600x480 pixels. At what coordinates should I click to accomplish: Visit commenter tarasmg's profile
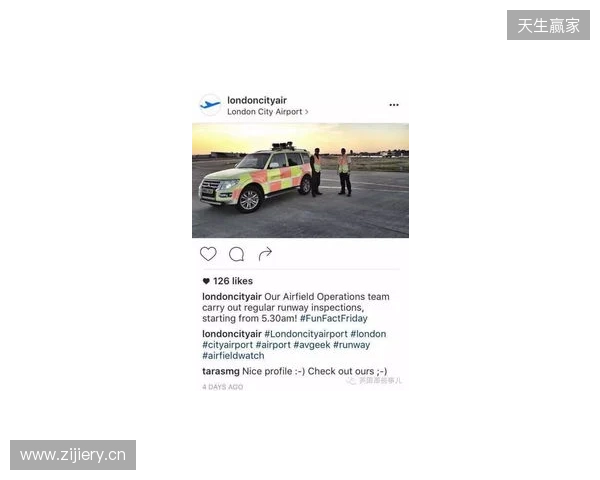[x=221, y=371]
